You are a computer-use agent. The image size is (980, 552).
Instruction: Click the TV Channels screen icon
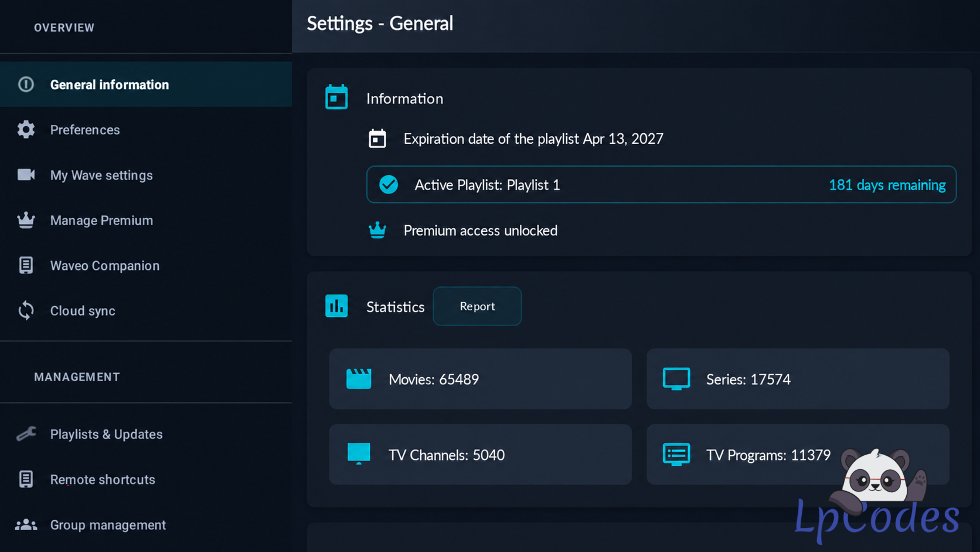point(359,453)
